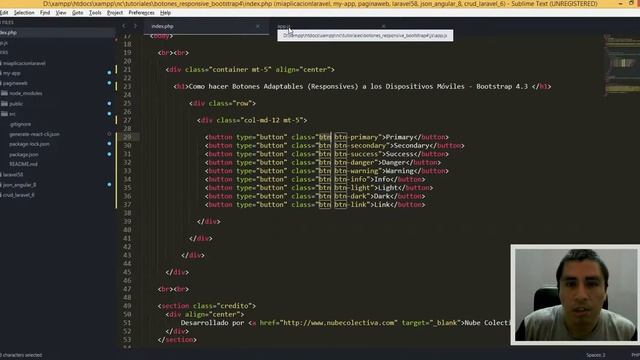
Task: Open the Selection menu
Action: tap(24, 13)
